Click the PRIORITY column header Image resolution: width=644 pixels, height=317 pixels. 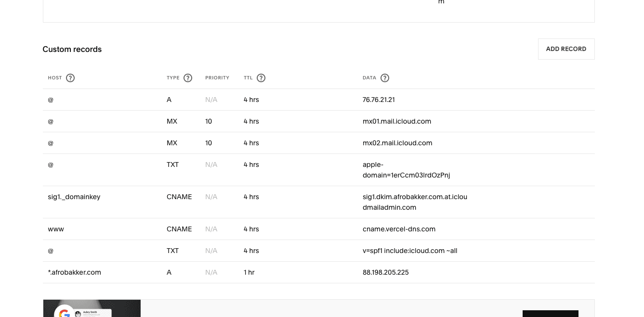(217, 78)
